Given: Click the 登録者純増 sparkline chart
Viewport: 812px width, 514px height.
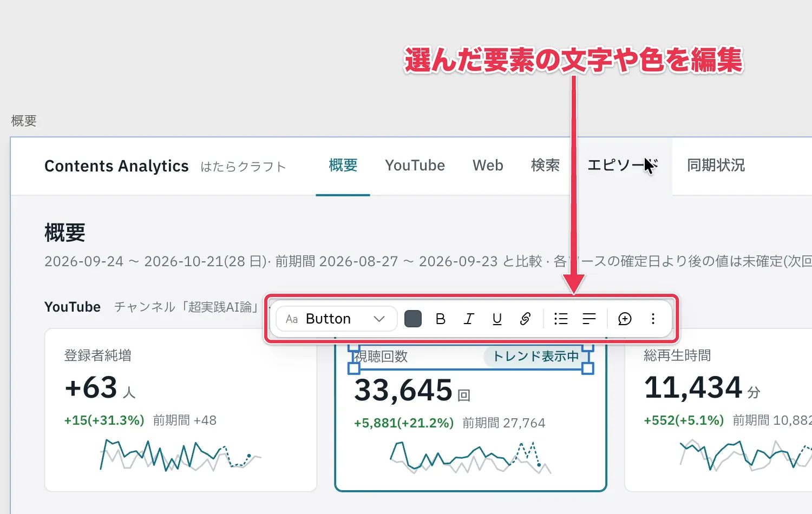Looking at the screenshot, I should tap(181, 454).
